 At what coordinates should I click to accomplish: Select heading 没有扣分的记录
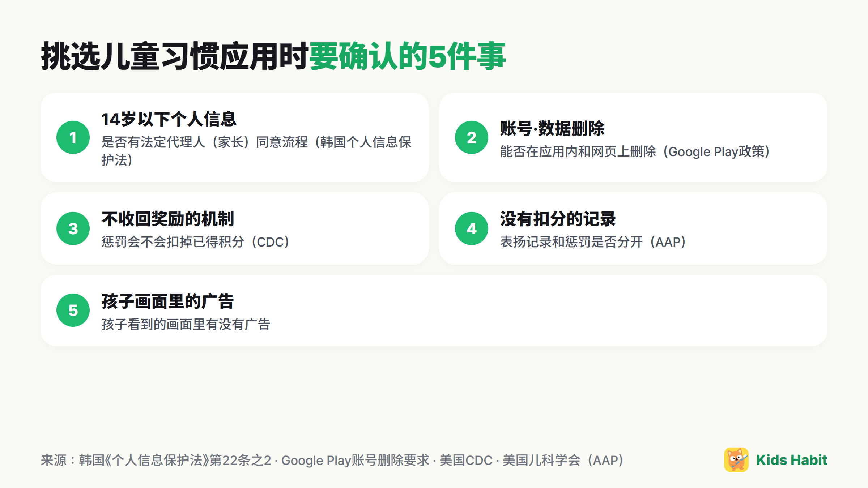[558, 219]
